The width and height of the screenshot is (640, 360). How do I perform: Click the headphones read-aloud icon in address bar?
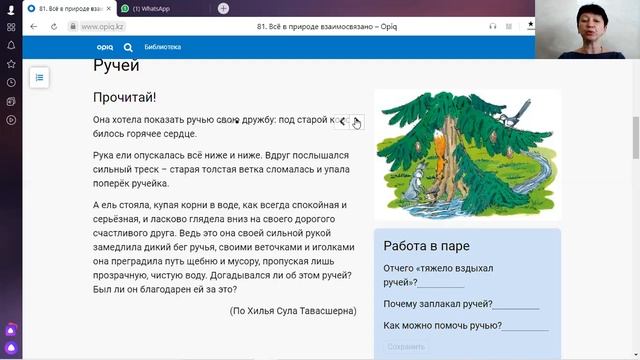[x=493, y=27]
